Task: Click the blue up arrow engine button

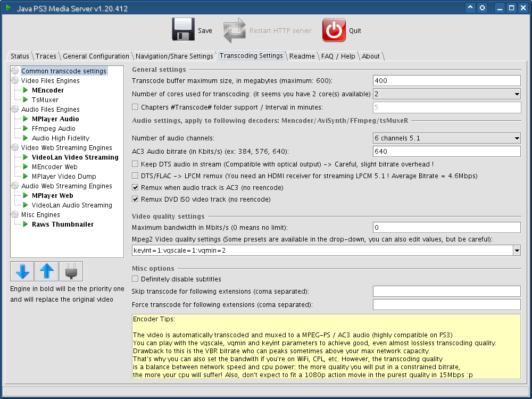Action: [x=47, y=271]
